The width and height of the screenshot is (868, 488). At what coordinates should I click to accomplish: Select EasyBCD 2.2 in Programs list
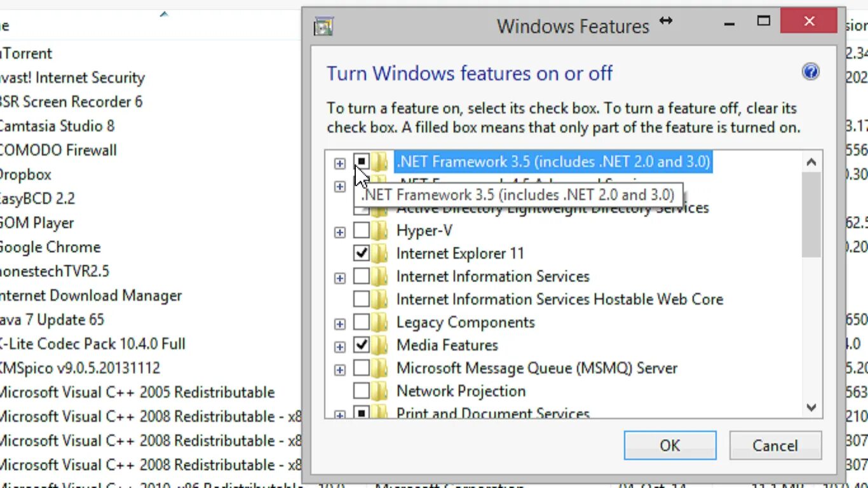coord(37,198)
